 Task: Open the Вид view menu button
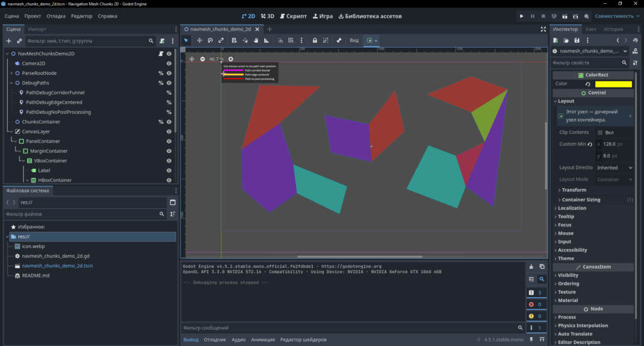354,40
